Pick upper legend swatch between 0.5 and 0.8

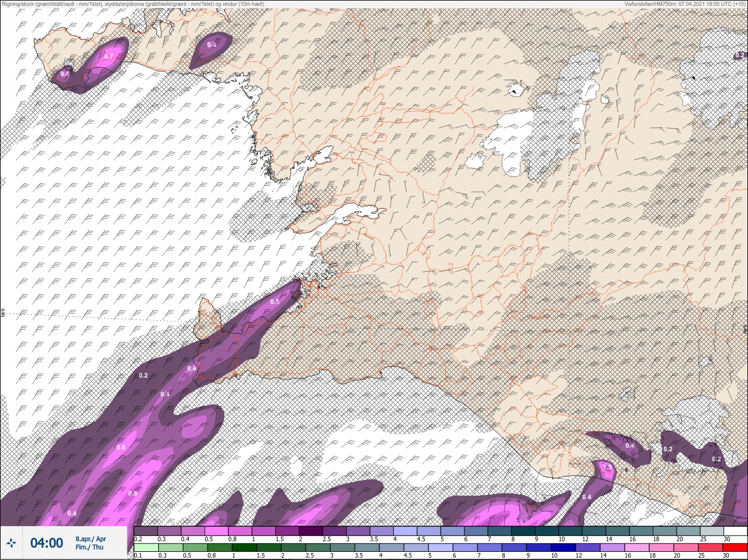[217, 531]
